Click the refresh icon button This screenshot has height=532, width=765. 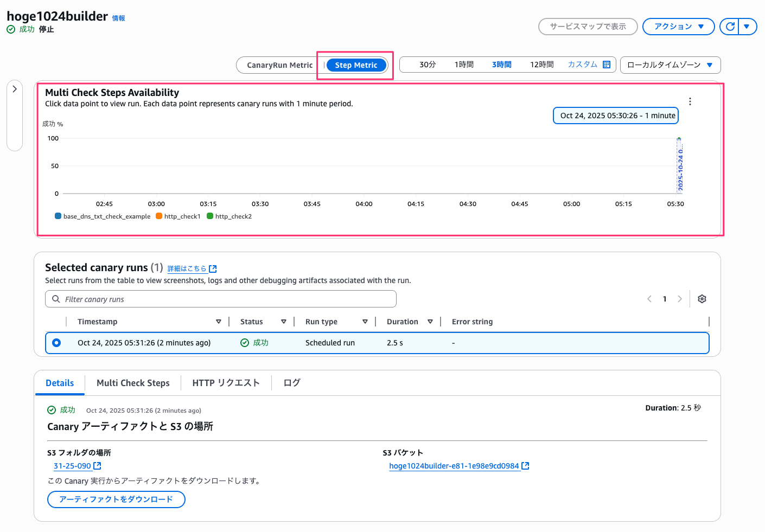tap(730, 27)
